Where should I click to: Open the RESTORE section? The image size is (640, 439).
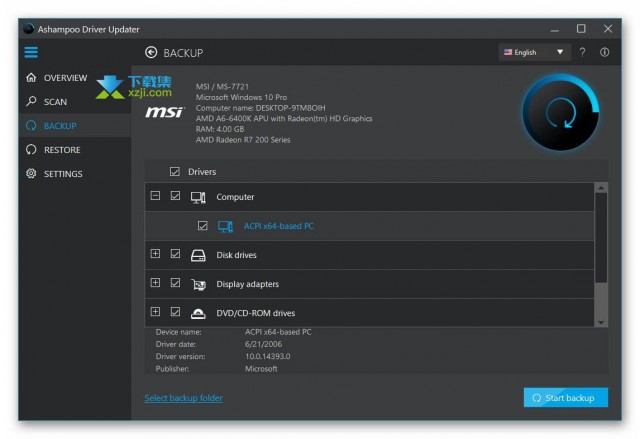point(62,150)
